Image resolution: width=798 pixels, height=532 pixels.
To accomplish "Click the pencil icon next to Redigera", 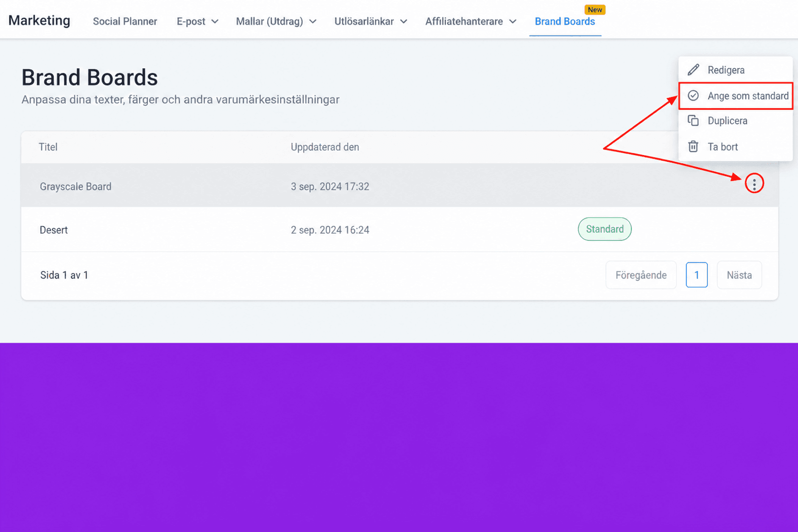I will click(693, 70).
